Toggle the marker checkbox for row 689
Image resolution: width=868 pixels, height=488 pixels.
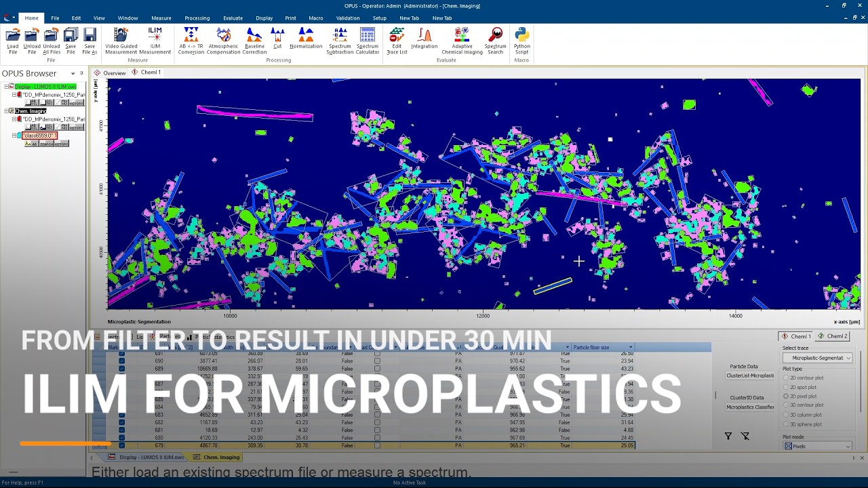click(x=122, y=369)
